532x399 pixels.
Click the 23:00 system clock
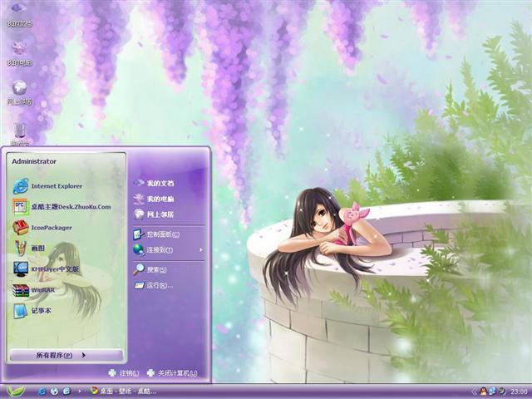coord(519,392)
